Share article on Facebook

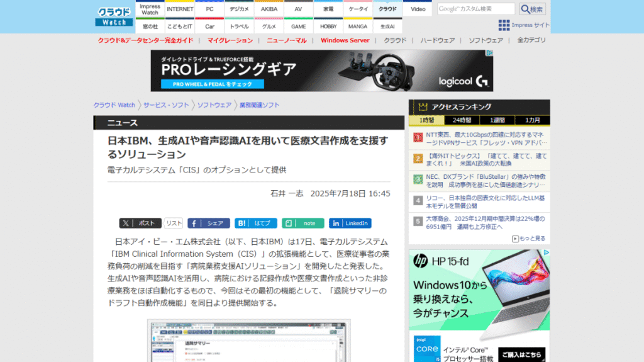tap(209, 223)
